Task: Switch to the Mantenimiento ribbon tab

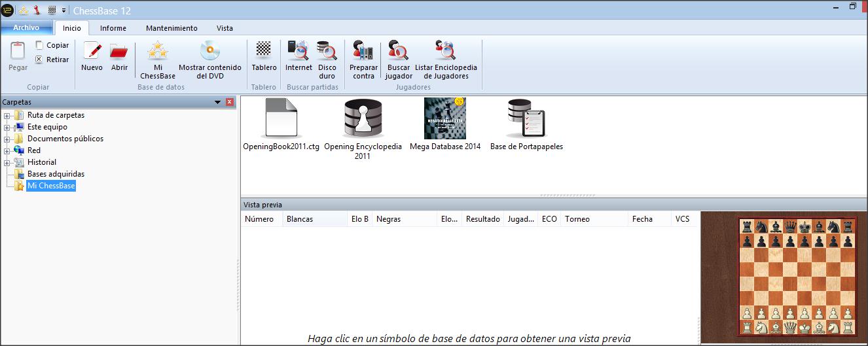Action: click(x=172, y=28)
